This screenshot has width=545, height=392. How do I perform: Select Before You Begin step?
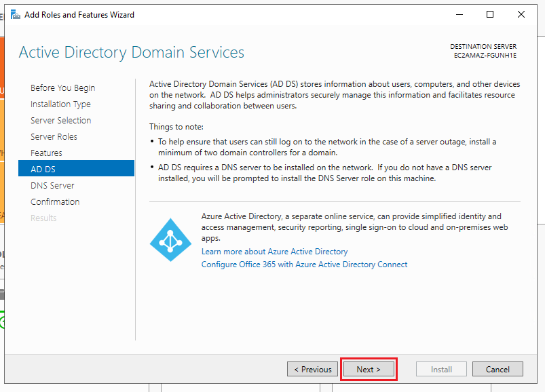(63, 88)
